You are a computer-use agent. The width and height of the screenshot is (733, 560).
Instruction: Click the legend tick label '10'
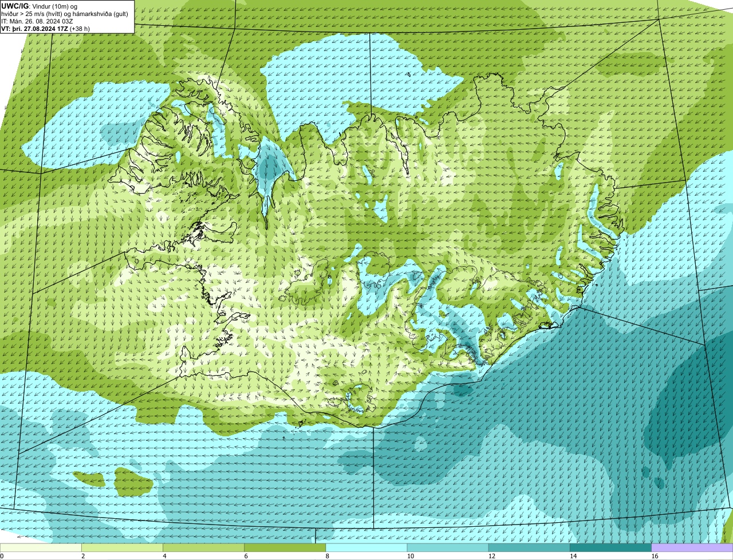[410, 556]
